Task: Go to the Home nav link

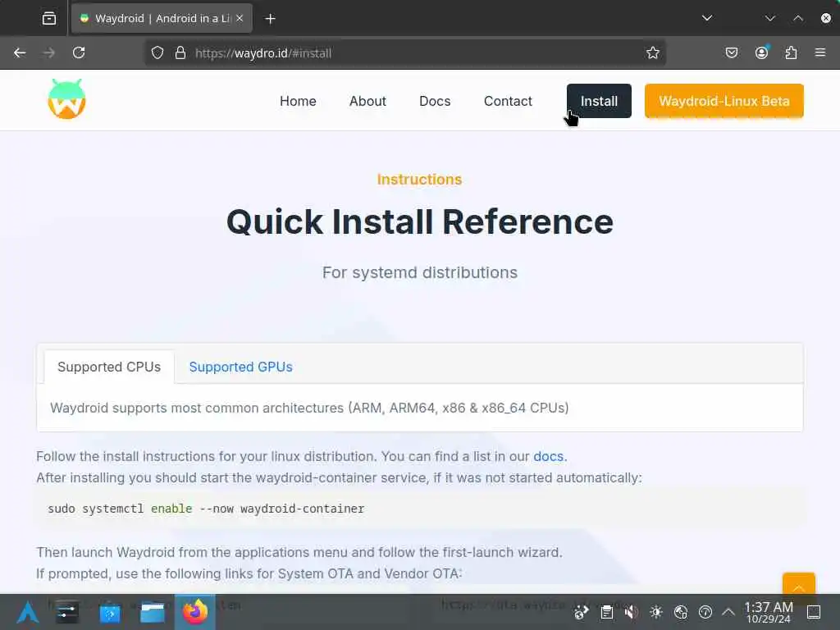Action: 298,101
